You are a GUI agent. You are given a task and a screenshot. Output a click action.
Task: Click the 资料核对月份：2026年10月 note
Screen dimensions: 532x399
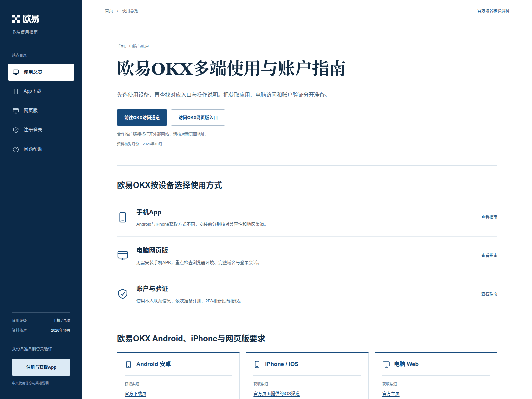(x=140, y=144)
